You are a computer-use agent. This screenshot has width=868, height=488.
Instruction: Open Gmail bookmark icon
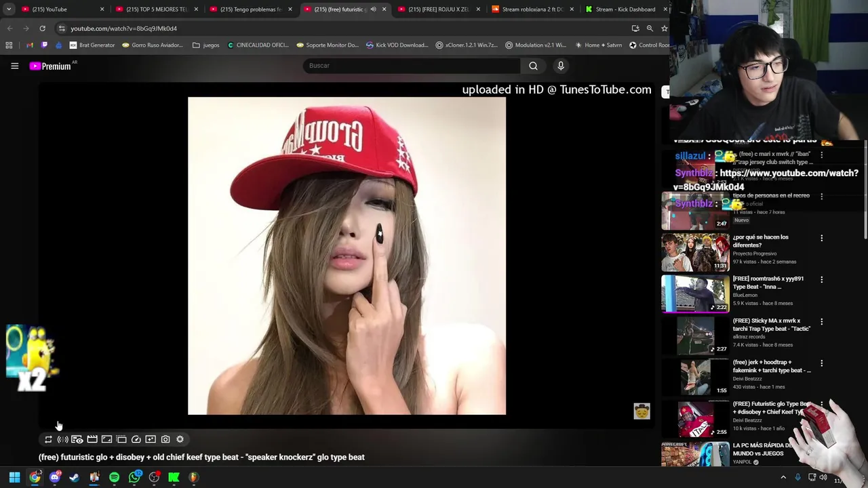(x=30, y=45)
